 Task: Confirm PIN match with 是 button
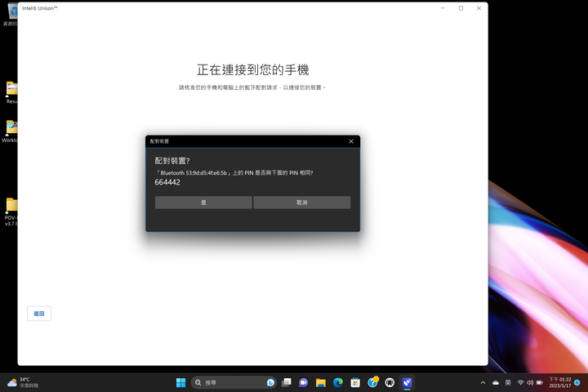(203, 203)
